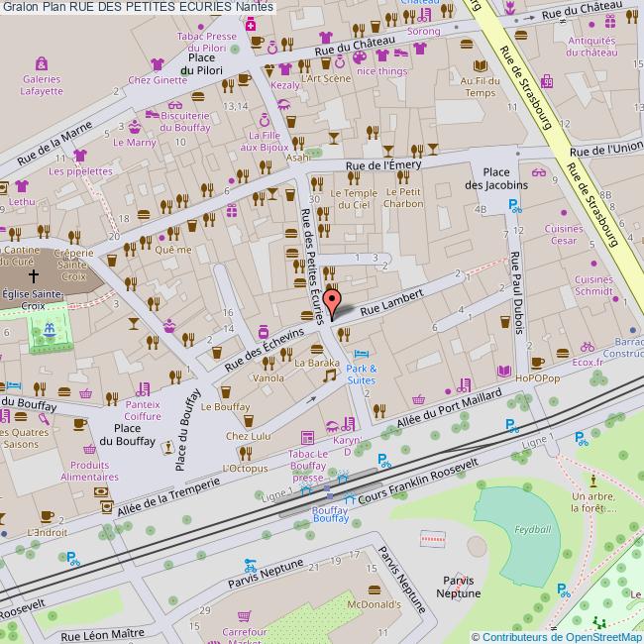Open the Contributeurs de OpenStreetMap link
This screenshot has width=644, height=644.
[557, 636]
